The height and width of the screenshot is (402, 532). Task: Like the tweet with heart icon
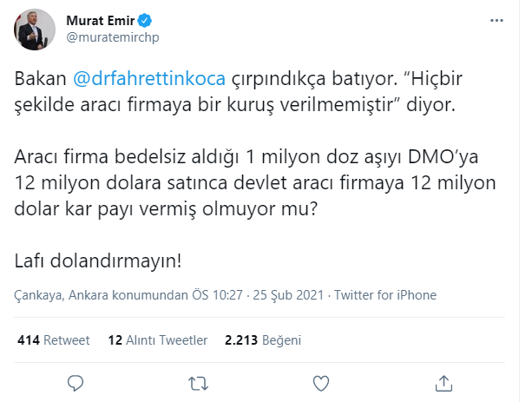321,383
